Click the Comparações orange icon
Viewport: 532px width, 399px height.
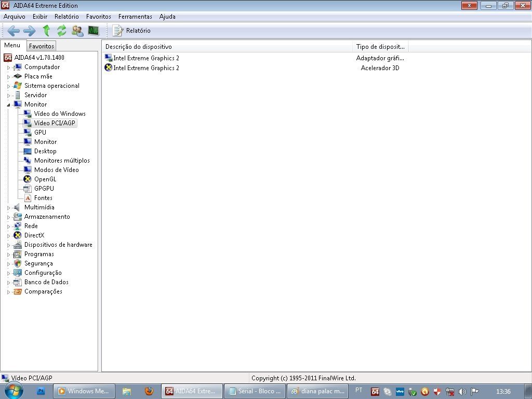coord(17,291)
